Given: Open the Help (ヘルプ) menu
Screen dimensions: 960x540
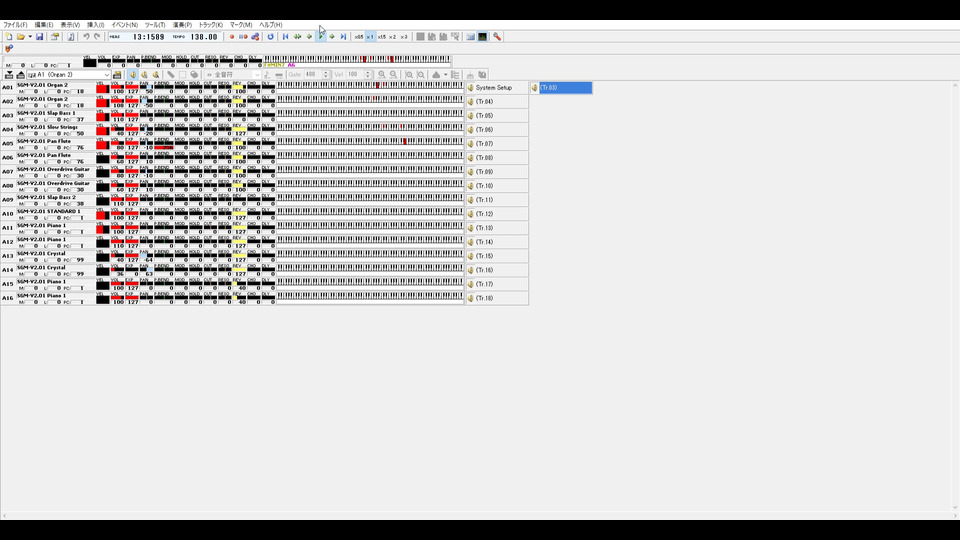Looking at the screenshot, I should click(x=271, y=25).
